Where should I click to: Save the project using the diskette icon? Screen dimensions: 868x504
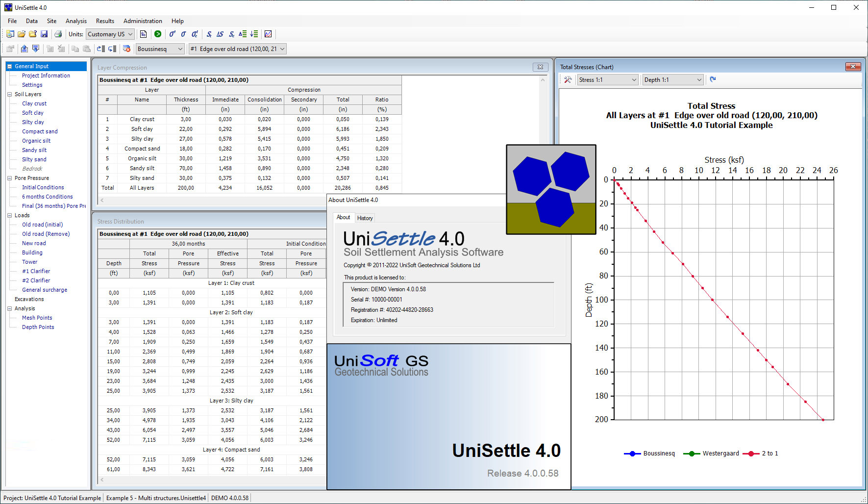45,34
